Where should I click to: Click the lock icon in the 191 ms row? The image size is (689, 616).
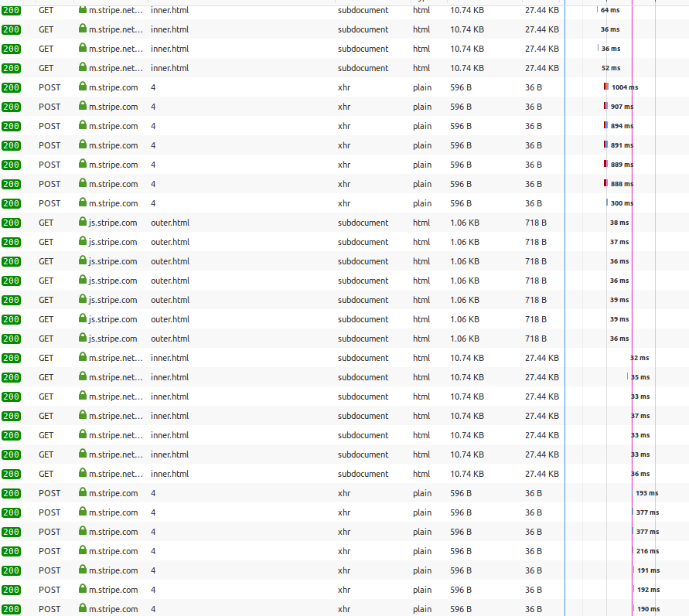click(x=83, y=570)
